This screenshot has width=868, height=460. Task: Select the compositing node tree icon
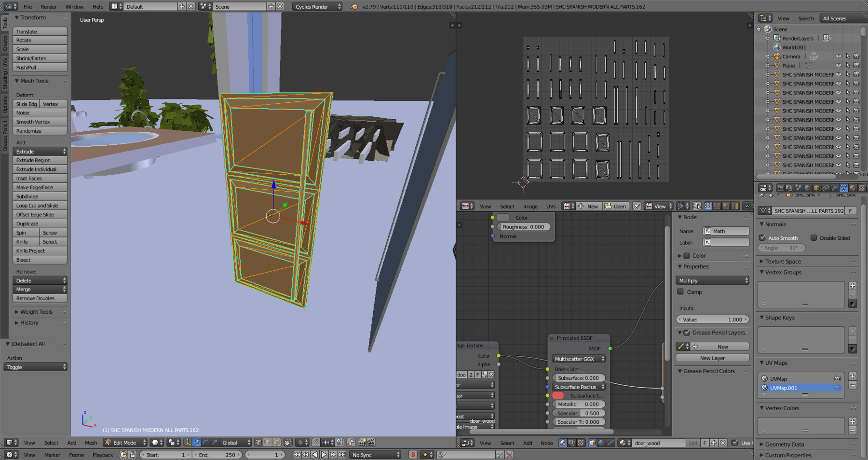pyautogui.click(x=571, y=443)
